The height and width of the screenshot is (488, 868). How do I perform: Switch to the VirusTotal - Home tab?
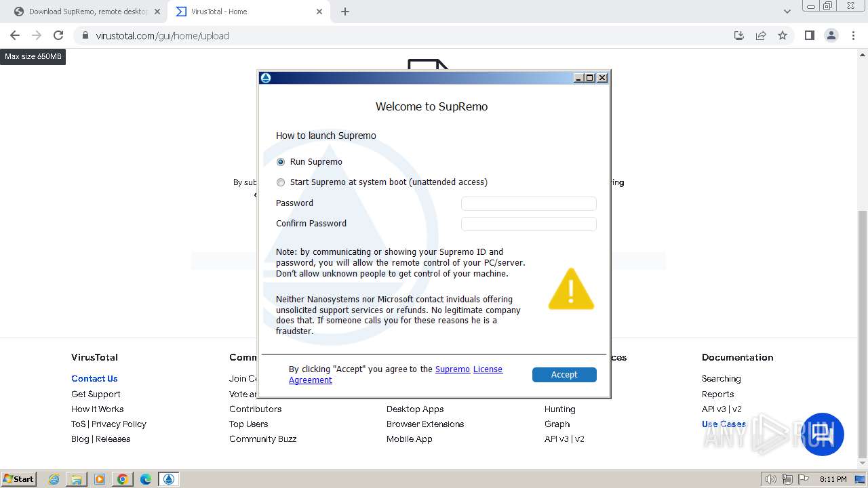click(x=248, y=12)
